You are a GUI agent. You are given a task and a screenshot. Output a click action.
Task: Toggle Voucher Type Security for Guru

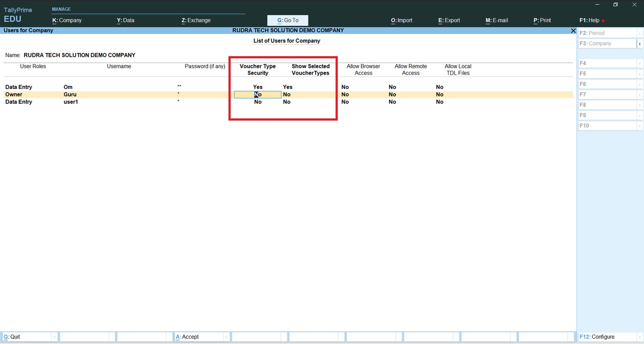click(257, 95)
